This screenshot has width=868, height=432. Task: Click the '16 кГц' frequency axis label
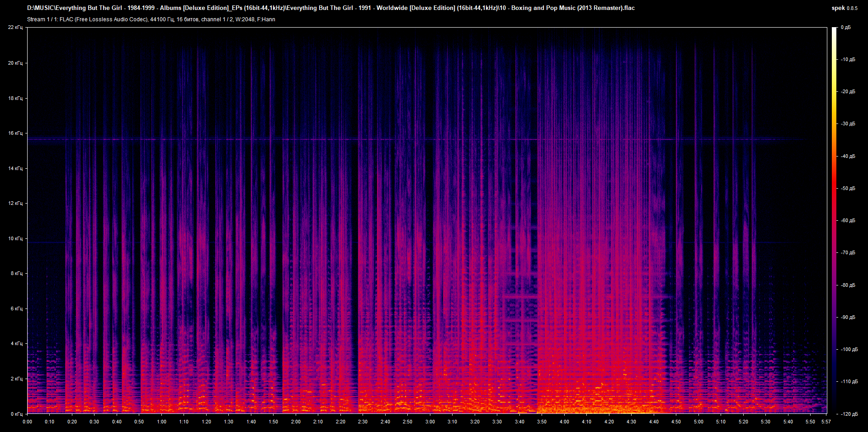point(15,133)
